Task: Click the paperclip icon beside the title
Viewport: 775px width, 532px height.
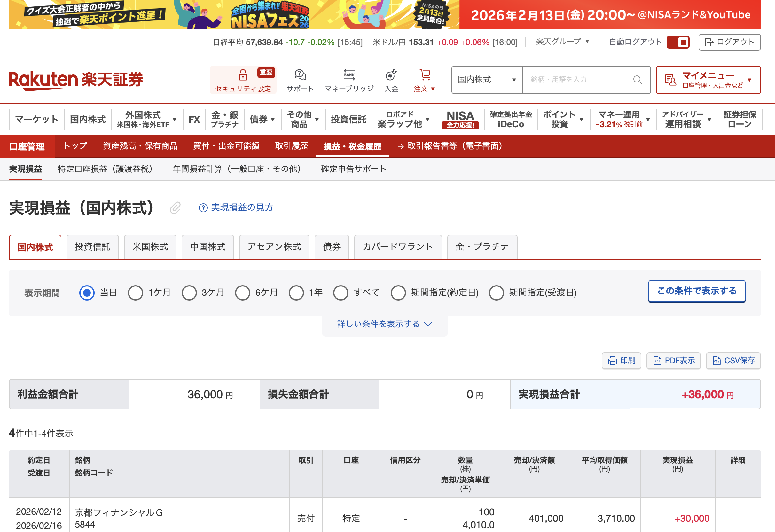Action: click(175, 208)
